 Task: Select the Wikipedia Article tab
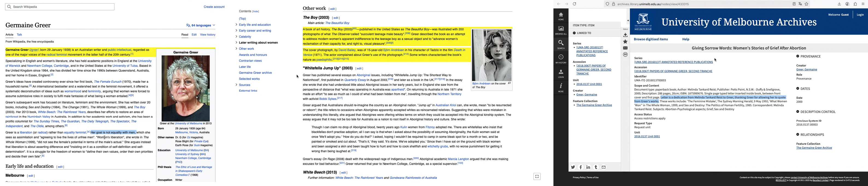10,35
